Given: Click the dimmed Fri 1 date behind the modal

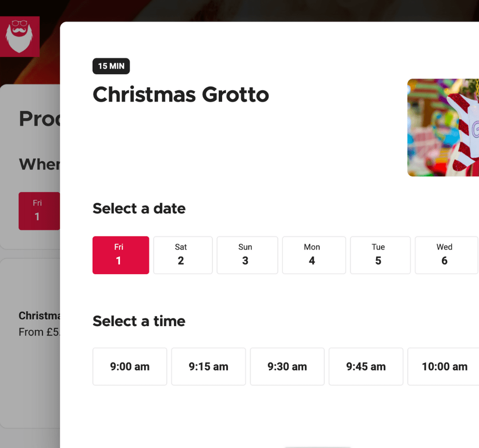Looking at the screenshot, I should pos(39,211).
